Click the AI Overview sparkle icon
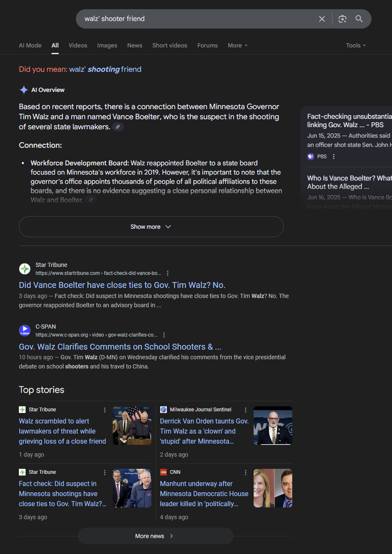 tap(24, 90)
